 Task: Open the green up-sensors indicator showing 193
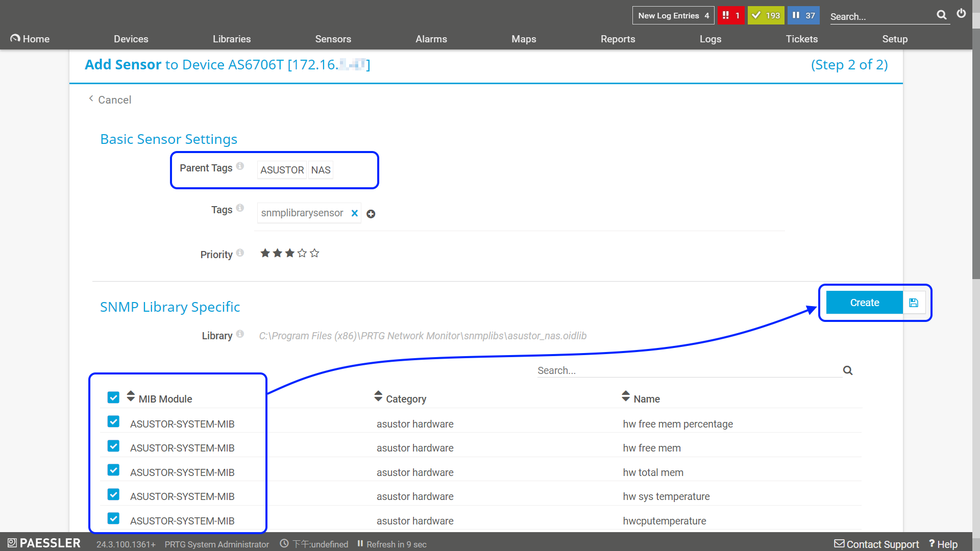click(766, 15)
